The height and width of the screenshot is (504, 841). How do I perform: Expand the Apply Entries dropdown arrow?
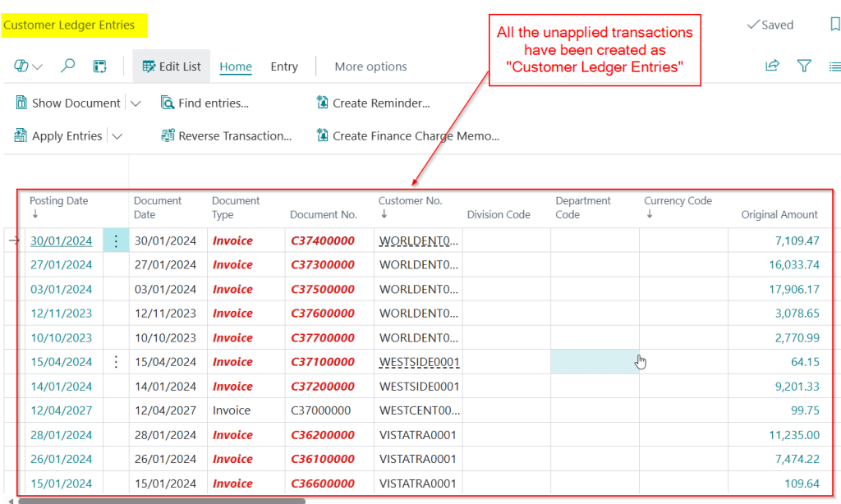tap(117, 136)
